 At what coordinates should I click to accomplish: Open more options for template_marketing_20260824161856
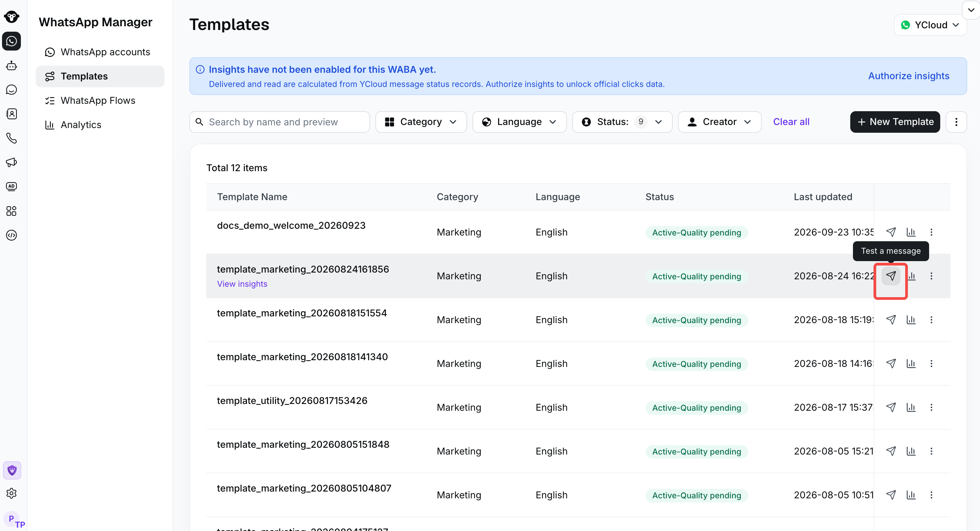point(931,276)
